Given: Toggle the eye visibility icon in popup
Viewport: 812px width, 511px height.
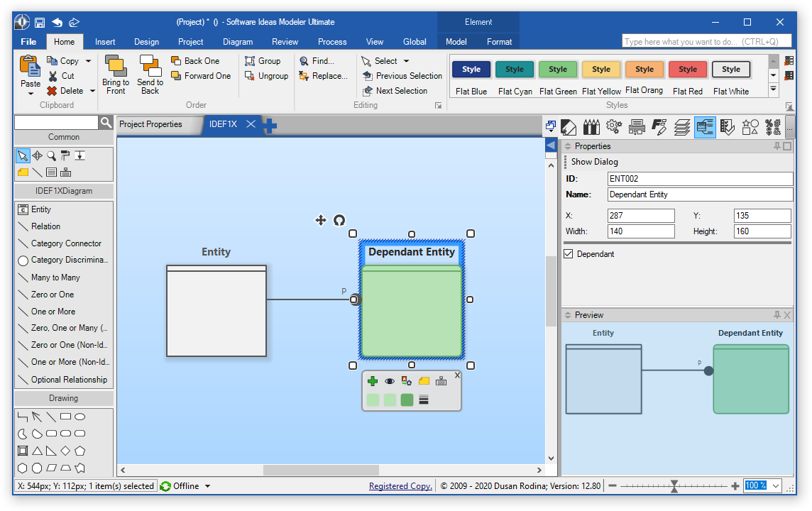Looking at the screenshot, I should (390, 381).
